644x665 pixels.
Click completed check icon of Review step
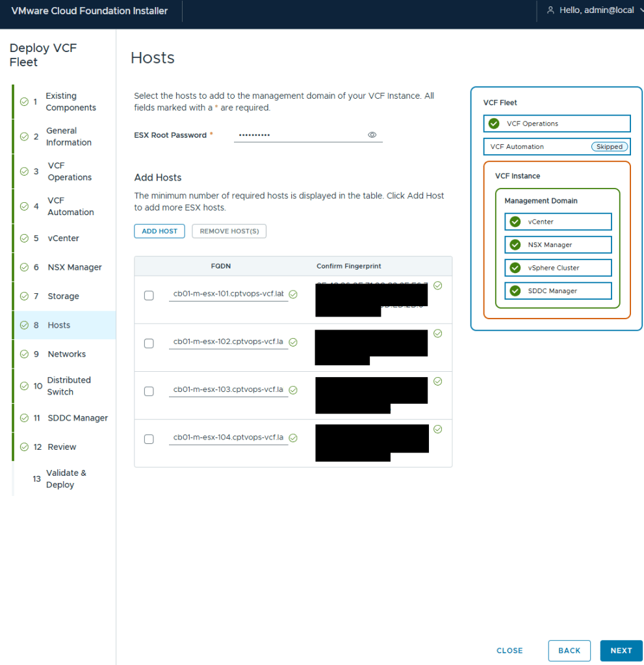pyautogui.click(x=24, y=447)
